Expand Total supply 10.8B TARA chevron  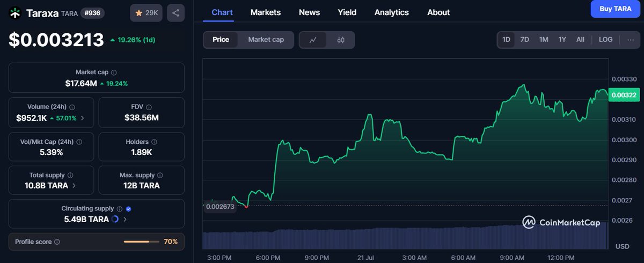(74, 186)
